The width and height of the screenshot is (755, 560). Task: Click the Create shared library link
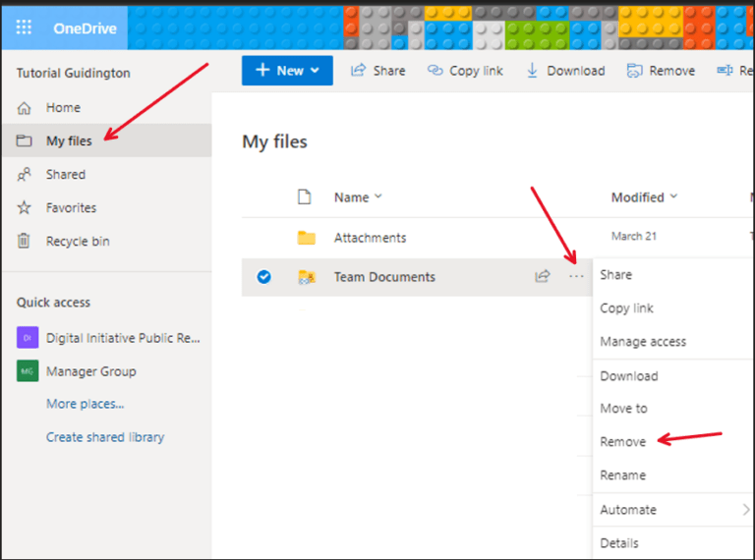point(105,437)
